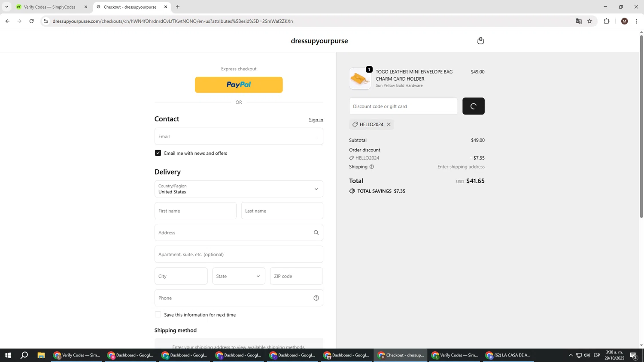The width and height of the screenshot is (644, 362).
Task: Open the shopping bag cart icon
Action: 480,41
